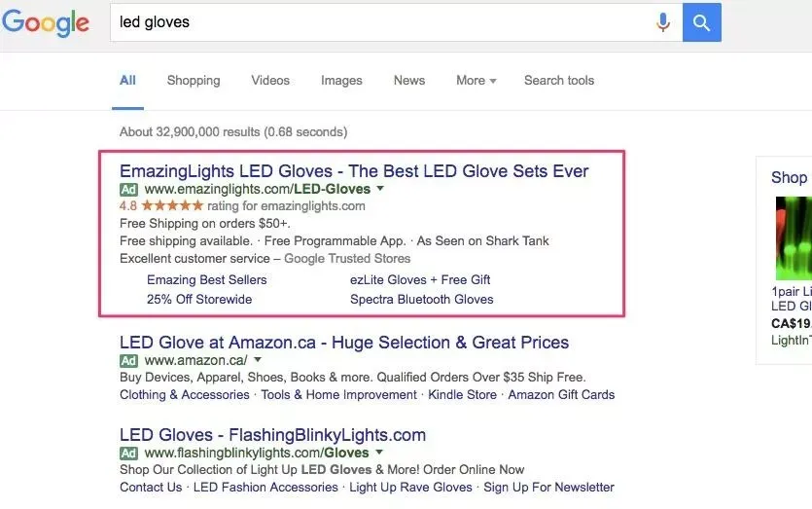The width and height of the screenshot is (812, 509).
Task: Expand the More search menu
Action: [x=476, y=81]
